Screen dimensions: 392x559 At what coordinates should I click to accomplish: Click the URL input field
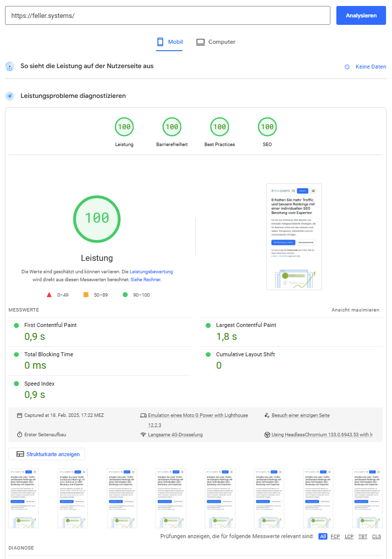pos(167,15)
